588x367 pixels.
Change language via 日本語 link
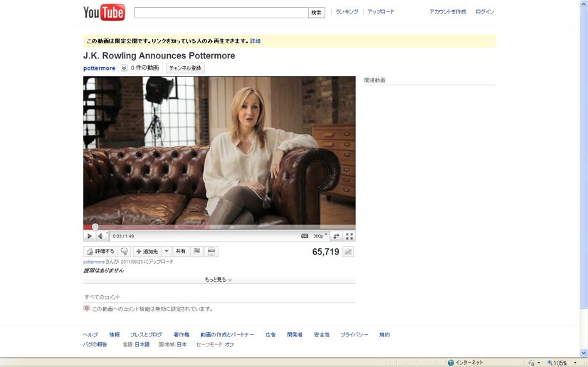(x=142, y=344)
